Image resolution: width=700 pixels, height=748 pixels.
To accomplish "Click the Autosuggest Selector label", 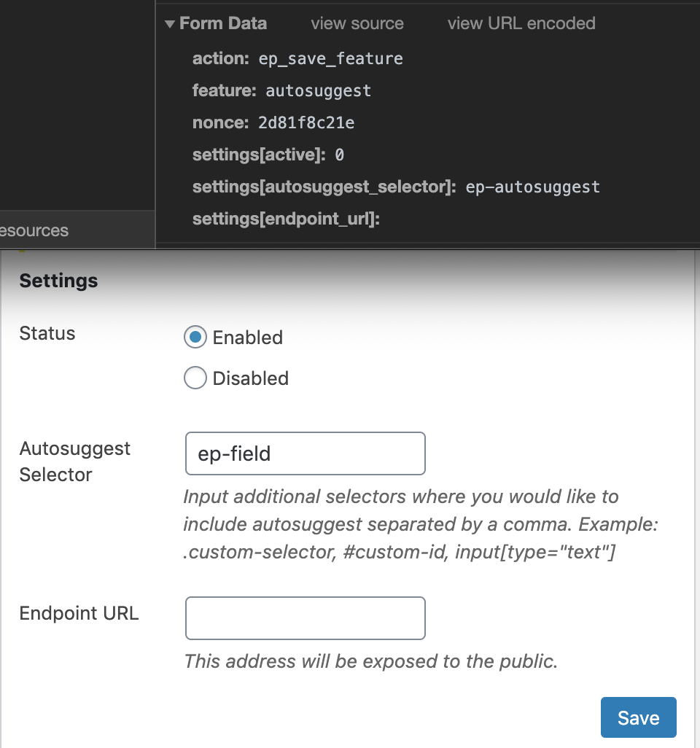I will click(x=74, y=461).
